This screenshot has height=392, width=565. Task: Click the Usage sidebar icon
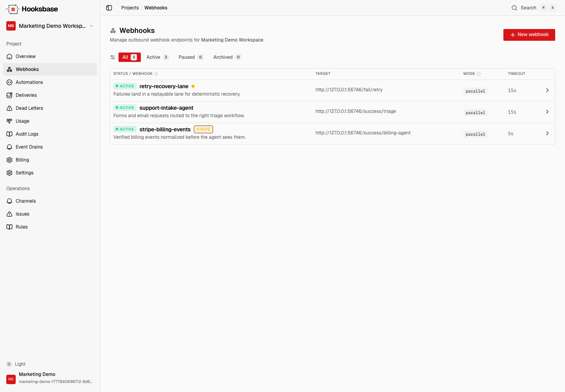point(9,121)
